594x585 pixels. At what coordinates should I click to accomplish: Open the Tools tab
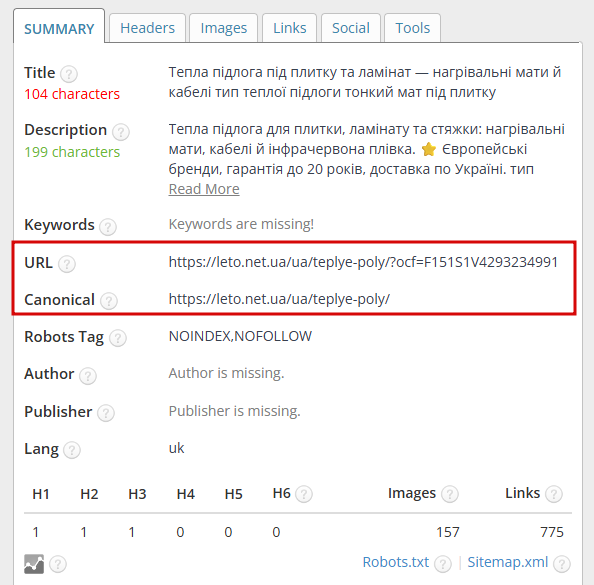tap(413, 28)
